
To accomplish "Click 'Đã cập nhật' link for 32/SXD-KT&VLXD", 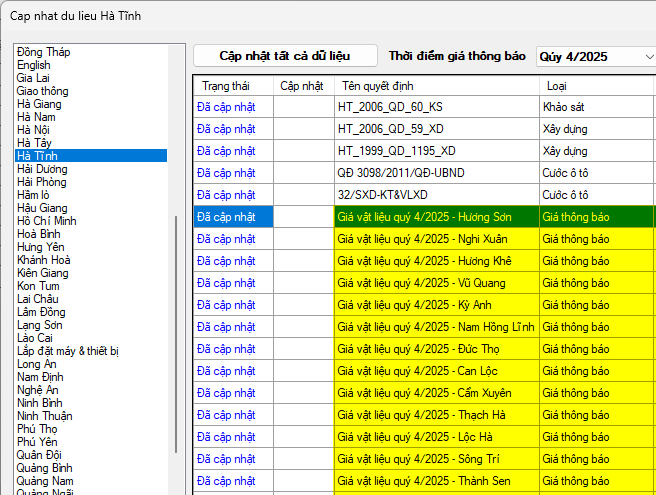I will 226,195.
